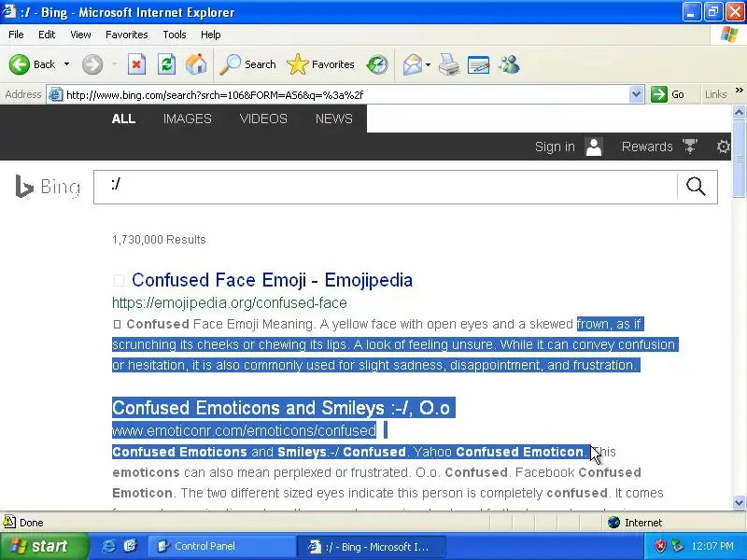Screen dimensions: 747x560
Task: Open the Tools menu
Action: [175, 35]
